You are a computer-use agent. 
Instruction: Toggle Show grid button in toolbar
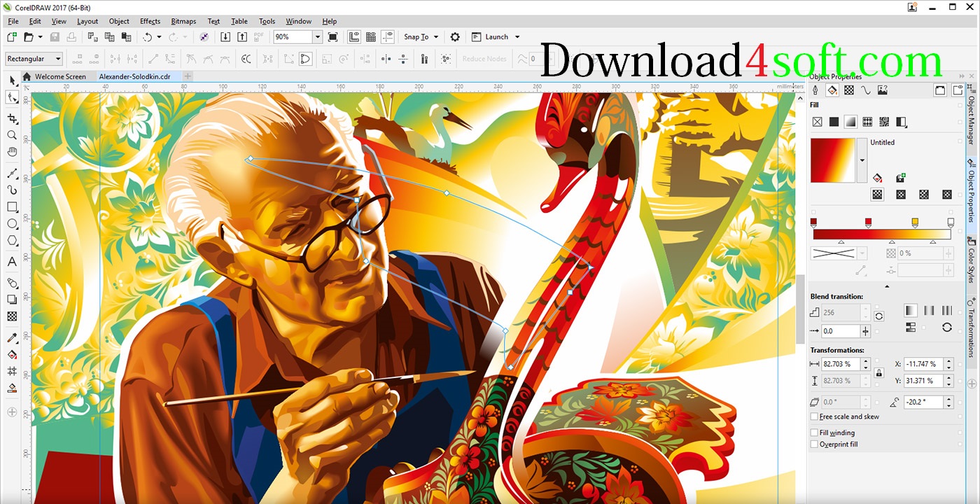[371, 37]
